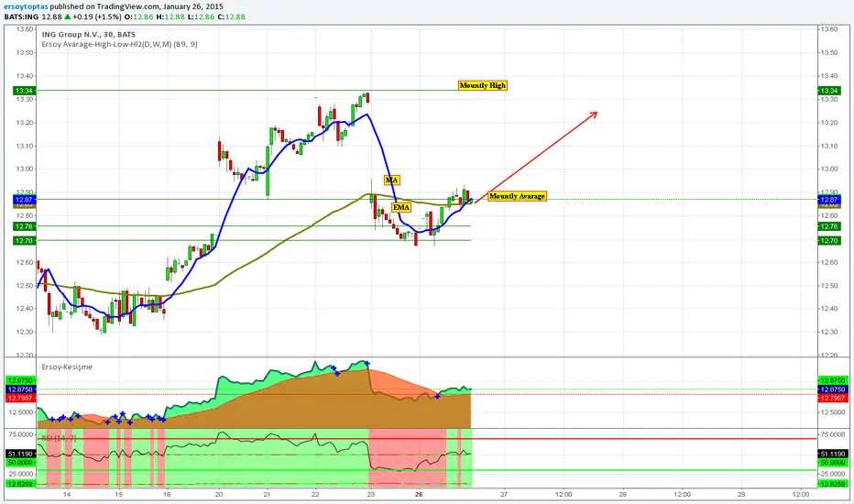Viewport: 854px width, 504px height.
Task: Select the blue 12.87 tag on right scale
Action: 829,200
